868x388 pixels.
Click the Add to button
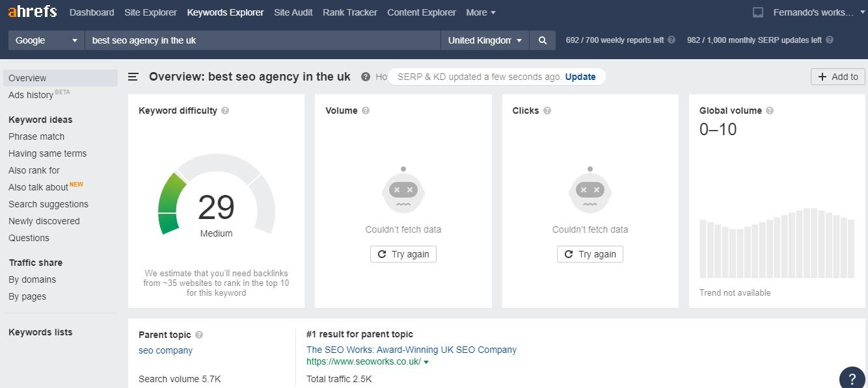(x=838, y=77)
